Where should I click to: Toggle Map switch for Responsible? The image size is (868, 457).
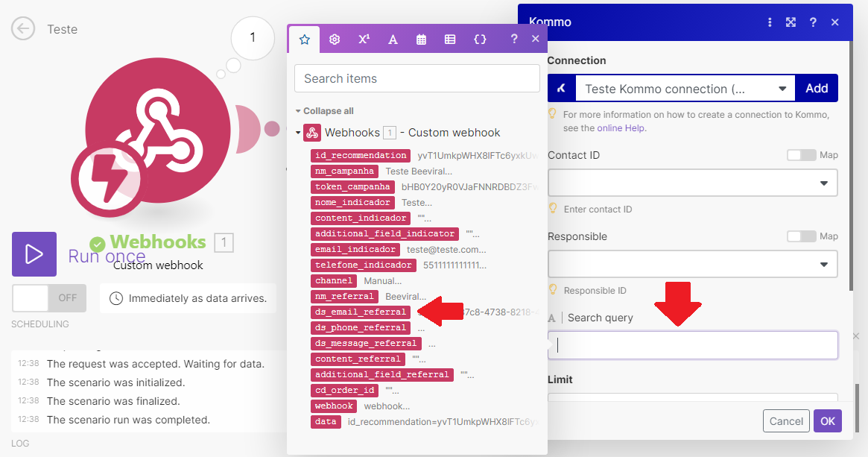[x=801, y=236]
